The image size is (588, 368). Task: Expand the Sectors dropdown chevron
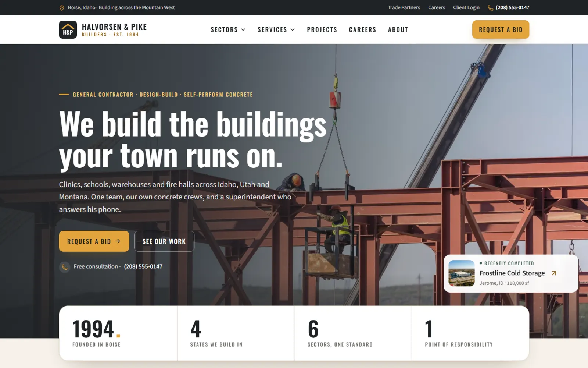(x=243, y=30)
